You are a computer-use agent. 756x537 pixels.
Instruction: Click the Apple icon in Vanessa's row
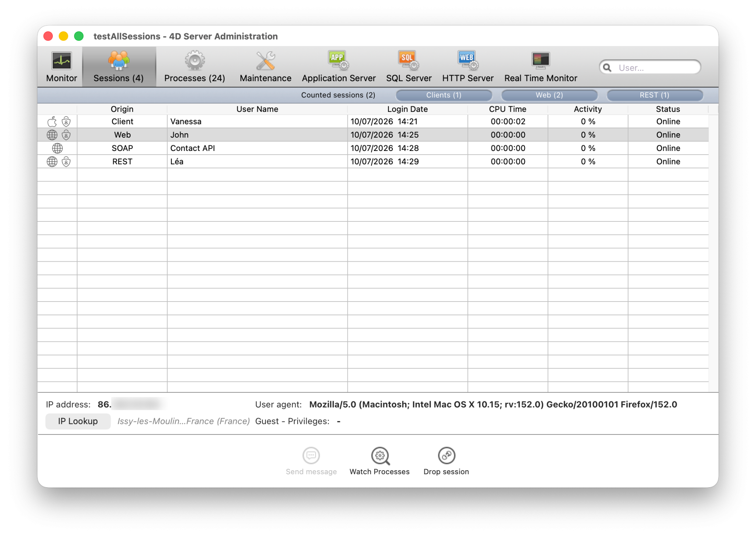(x=52, y=121)
